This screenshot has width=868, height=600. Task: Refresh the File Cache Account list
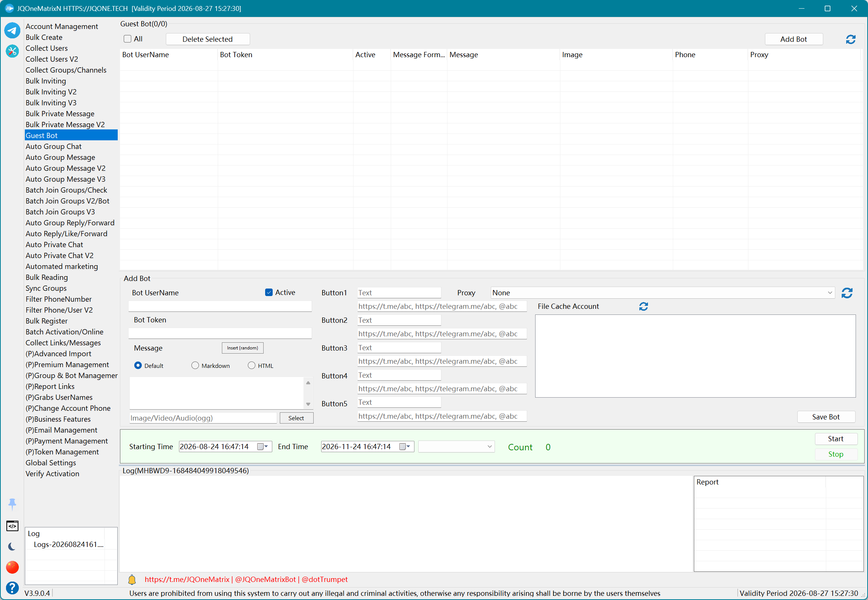(x=643, y=307)
